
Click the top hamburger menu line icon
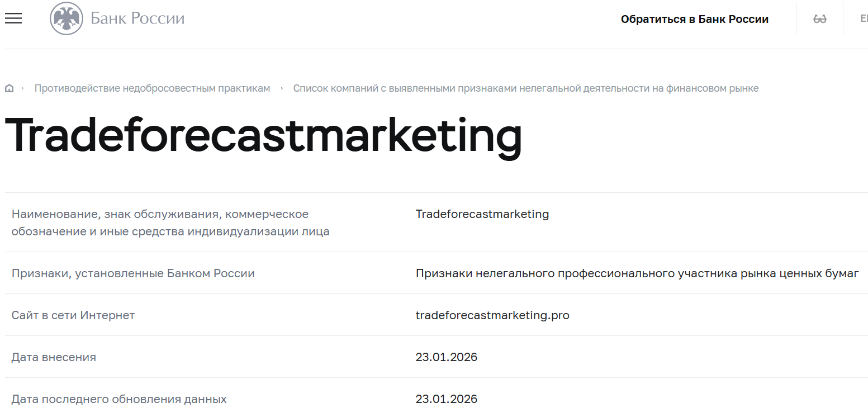[13, 13]
